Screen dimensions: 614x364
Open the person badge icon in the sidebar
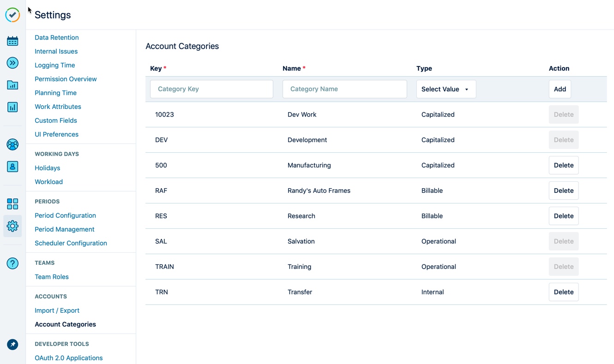(12, 167)
